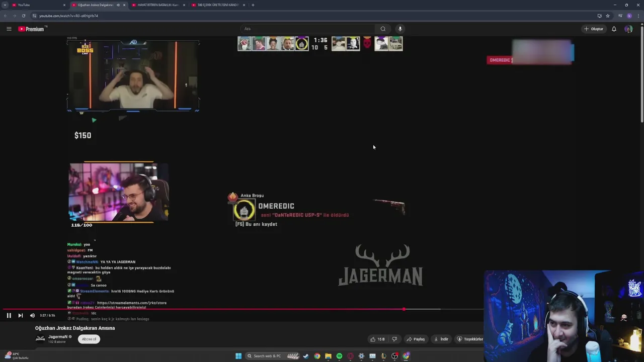Screen dimensions: 644x362
Task: Mute the video with the speaker icon
Action: tap(32, 315)
